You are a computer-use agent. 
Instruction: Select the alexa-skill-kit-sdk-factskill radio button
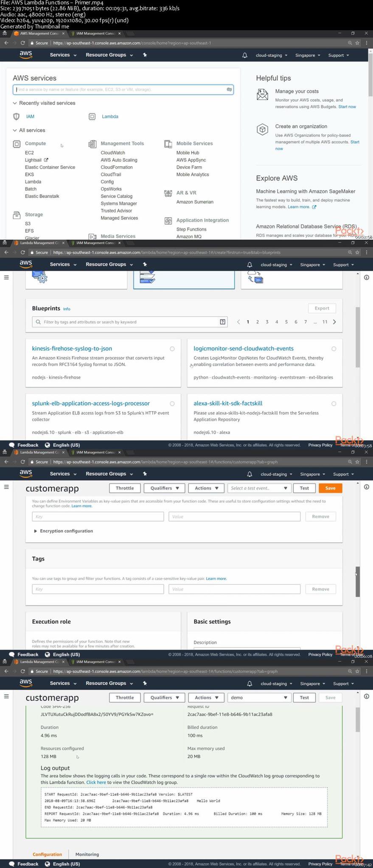coord(334,403)
